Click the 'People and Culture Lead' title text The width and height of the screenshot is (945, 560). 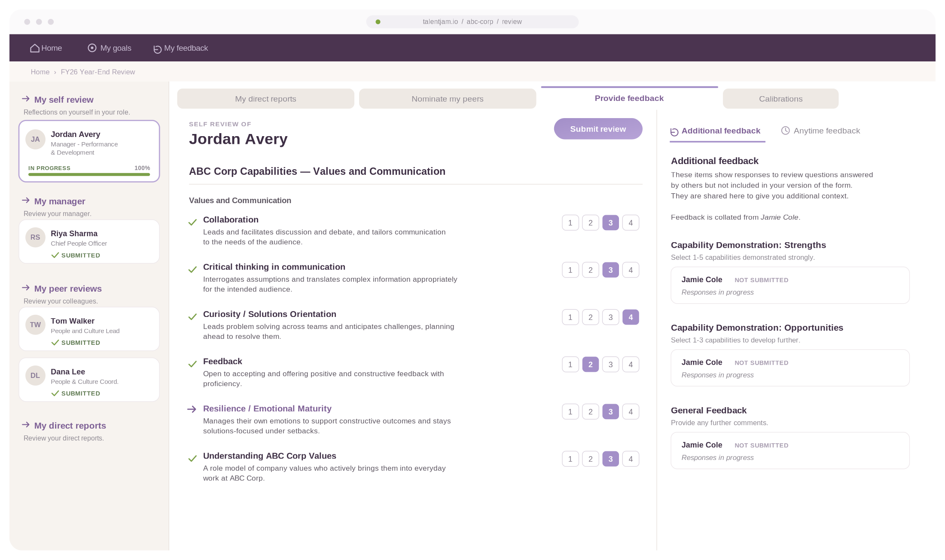[85, 331]
